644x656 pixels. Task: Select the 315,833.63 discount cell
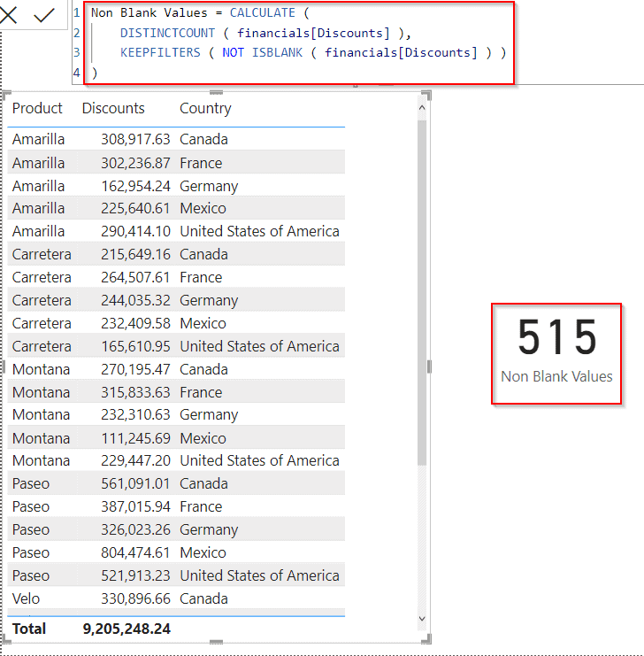click(135, 392)
